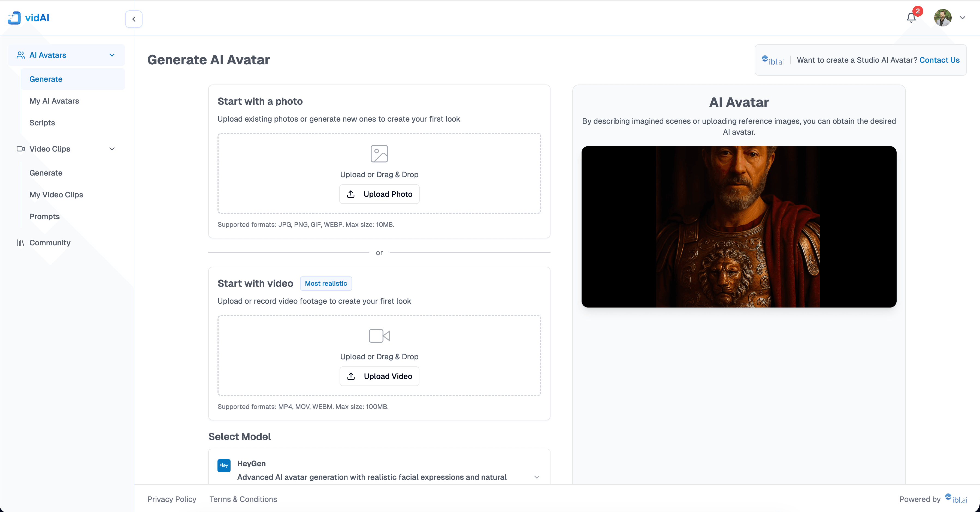
Task: Click the user profile avatar
Action: [942, 18]
